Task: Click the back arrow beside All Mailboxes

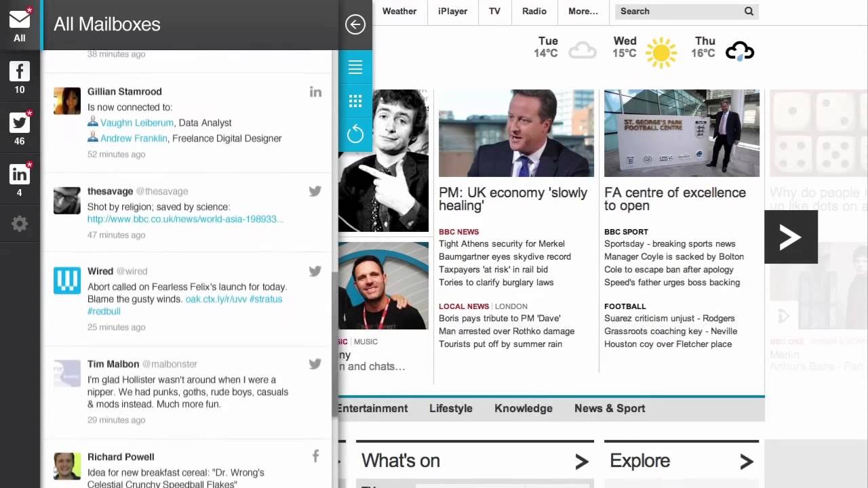Action: [355, 24]
